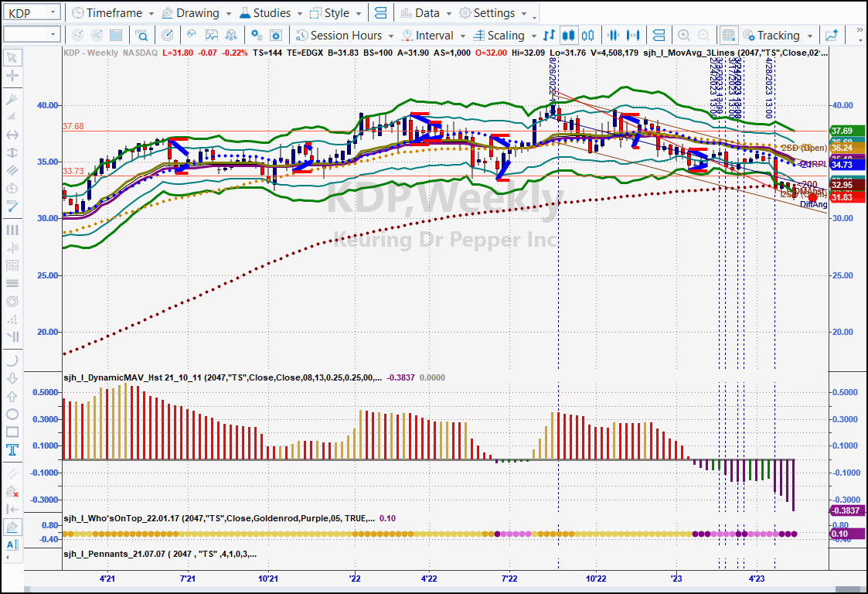Viewport: 868px width, 594px height.
Task: Open the Style menu
Action: pos(335,12)
